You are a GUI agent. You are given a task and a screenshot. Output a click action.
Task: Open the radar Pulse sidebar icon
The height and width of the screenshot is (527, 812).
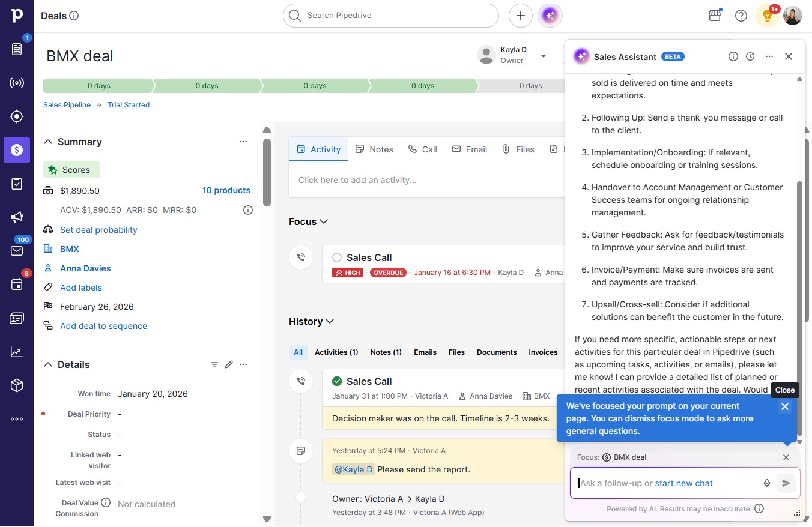(17, 83)
